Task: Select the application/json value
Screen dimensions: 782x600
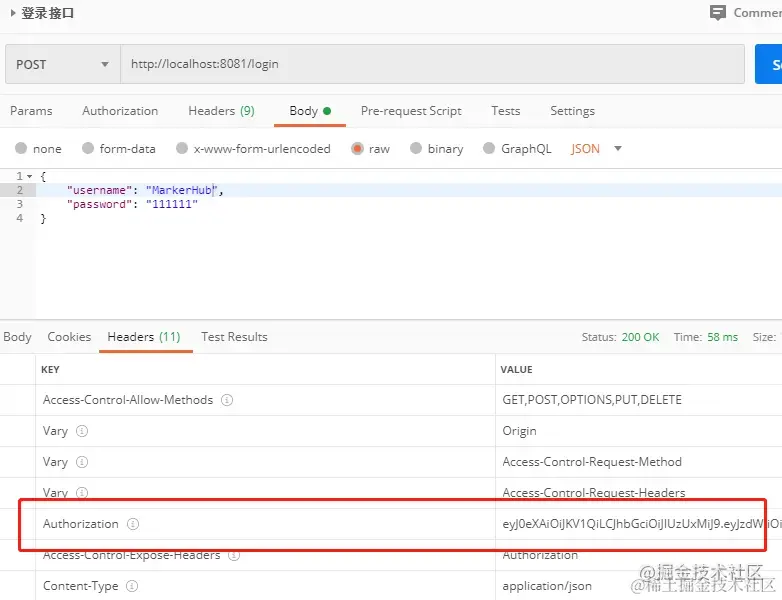Action: 547,586
